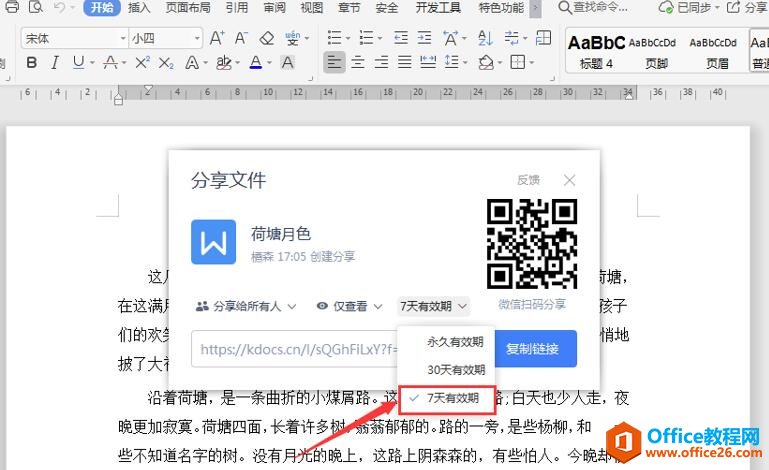Increase font size with the A+ icon
Image resolution: width=769 pixels, height=470 pixels.
[217, 39]
